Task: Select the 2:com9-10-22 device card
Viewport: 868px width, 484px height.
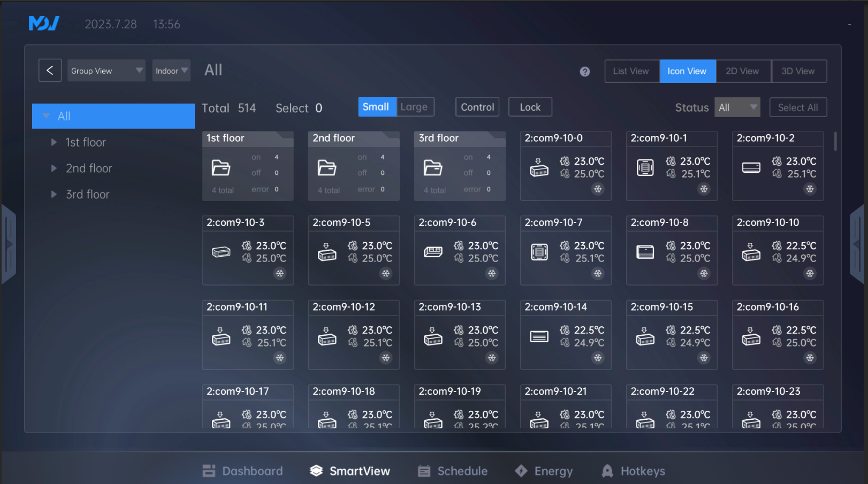Action: point(672,406)
